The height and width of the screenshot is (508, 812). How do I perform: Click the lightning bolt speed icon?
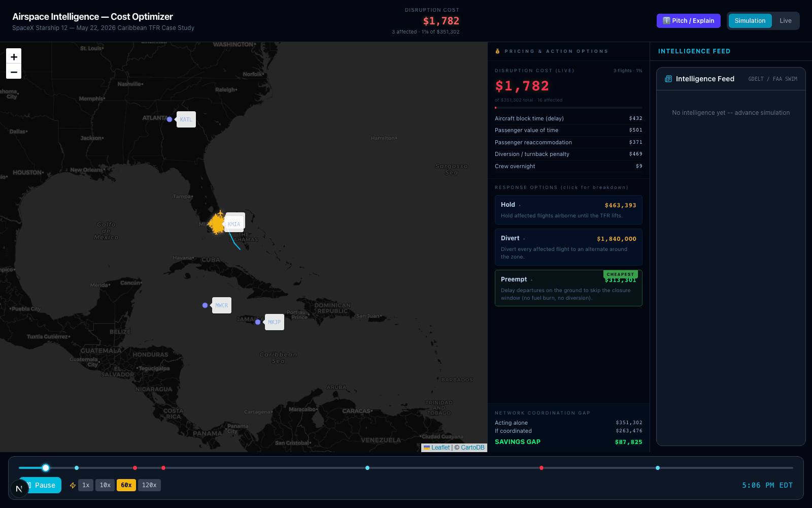pos(73,485)
